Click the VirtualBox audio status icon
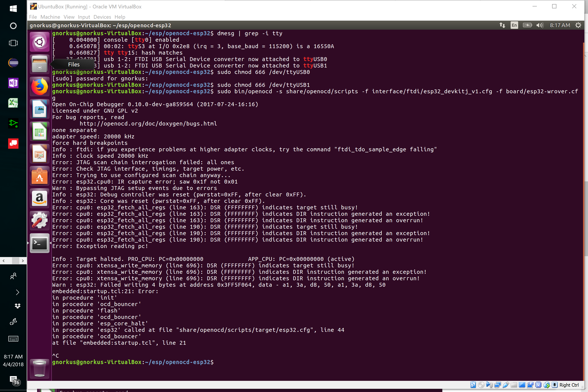 pos(489,385)
